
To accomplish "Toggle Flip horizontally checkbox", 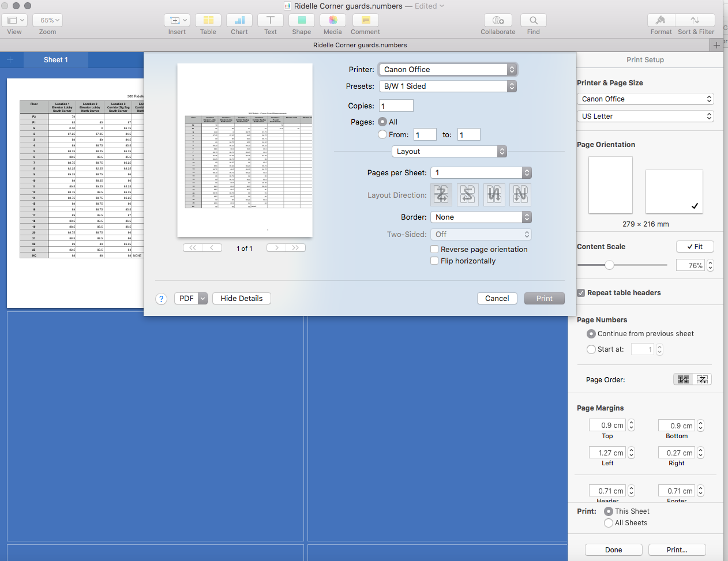I will [x=434, y=261].
